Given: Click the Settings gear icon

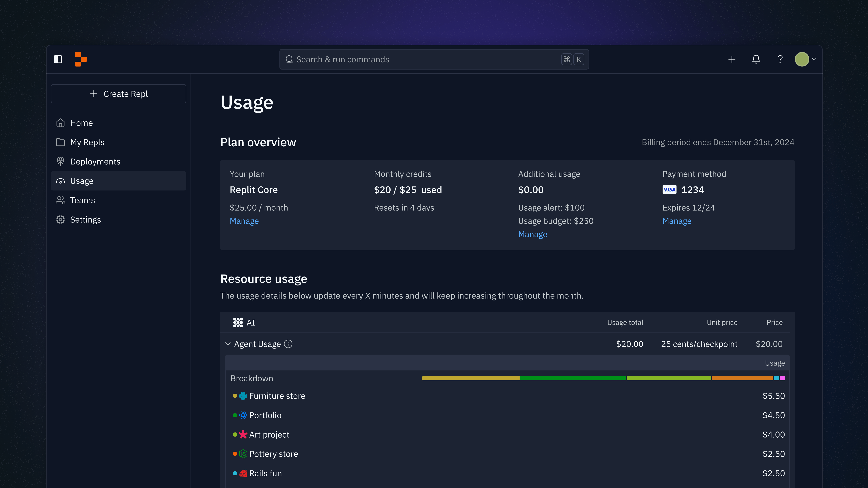Looking at the screenshot, I should coord(60,220).
